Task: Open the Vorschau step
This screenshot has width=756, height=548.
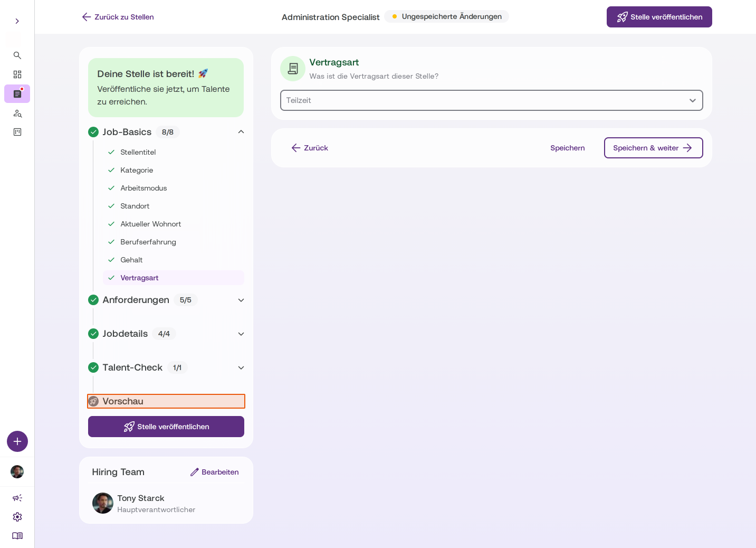Action: click(x=166, y=401)
